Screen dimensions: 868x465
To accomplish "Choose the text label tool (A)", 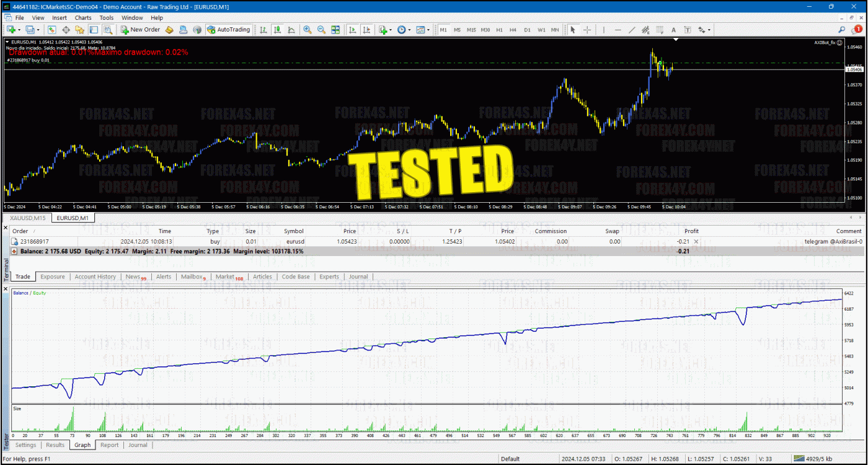I will tap(673, 30).
